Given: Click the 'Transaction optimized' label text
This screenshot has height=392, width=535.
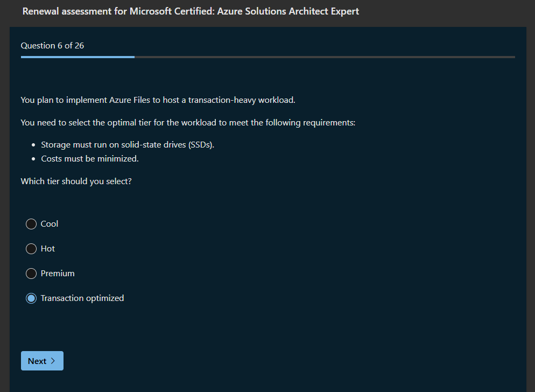Looking at the screenshot, I should coord(82,298).
